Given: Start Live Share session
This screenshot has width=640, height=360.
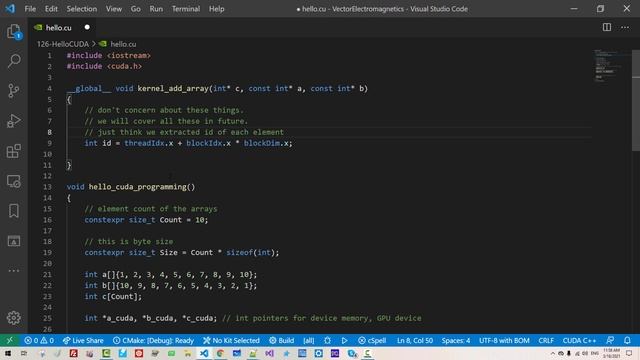Looking at the screenshot, I should tap(83, 340).
